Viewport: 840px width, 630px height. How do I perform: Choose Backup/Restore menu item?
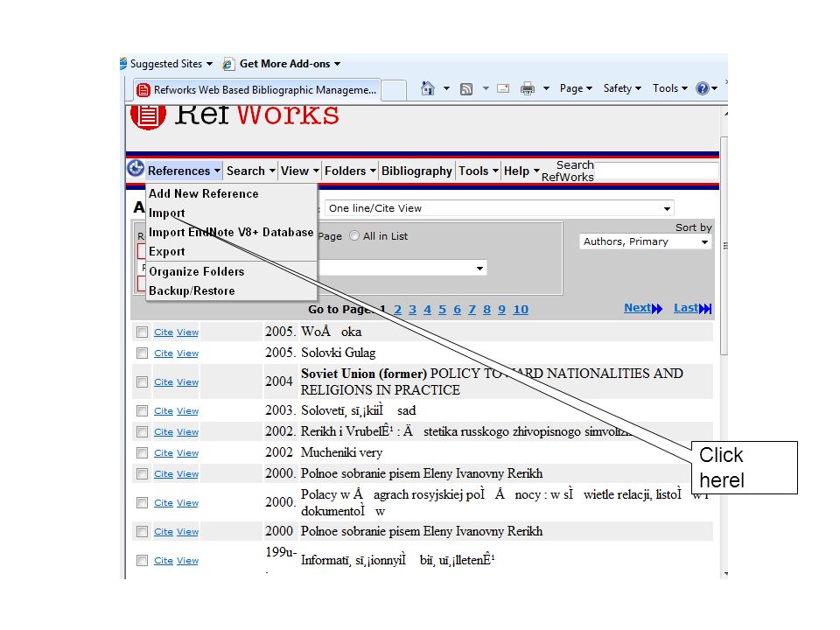click(x=192, y=290)
